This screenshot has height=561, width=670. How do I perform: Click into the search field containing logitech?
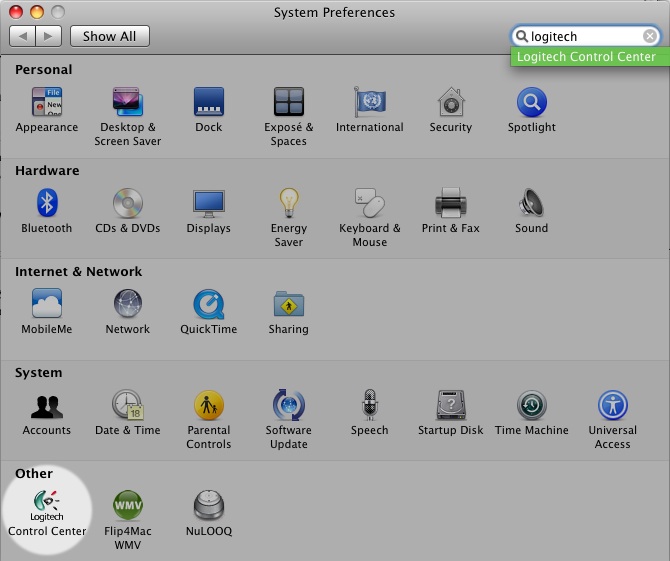(585, 36)
